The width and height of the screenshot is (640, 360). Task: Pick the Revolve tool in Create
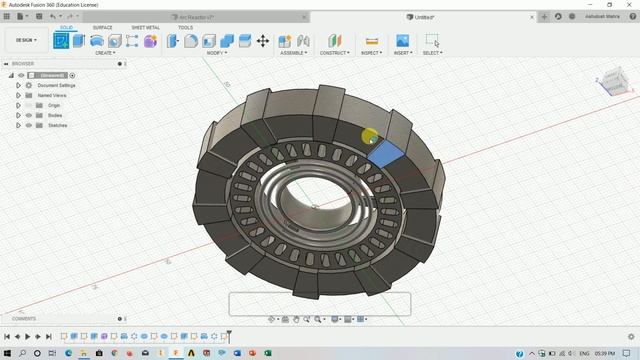point(97,41)
